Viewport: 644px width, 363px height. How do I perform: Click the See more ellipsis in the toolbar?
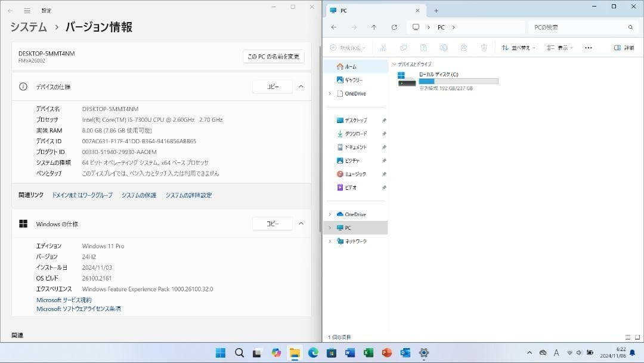pyautogui.click(x=587, y=48)
